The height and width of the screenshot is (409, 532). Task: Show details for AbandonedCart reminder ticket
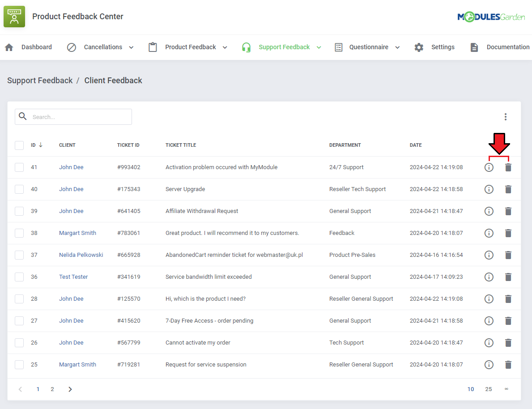coord(489,255)
